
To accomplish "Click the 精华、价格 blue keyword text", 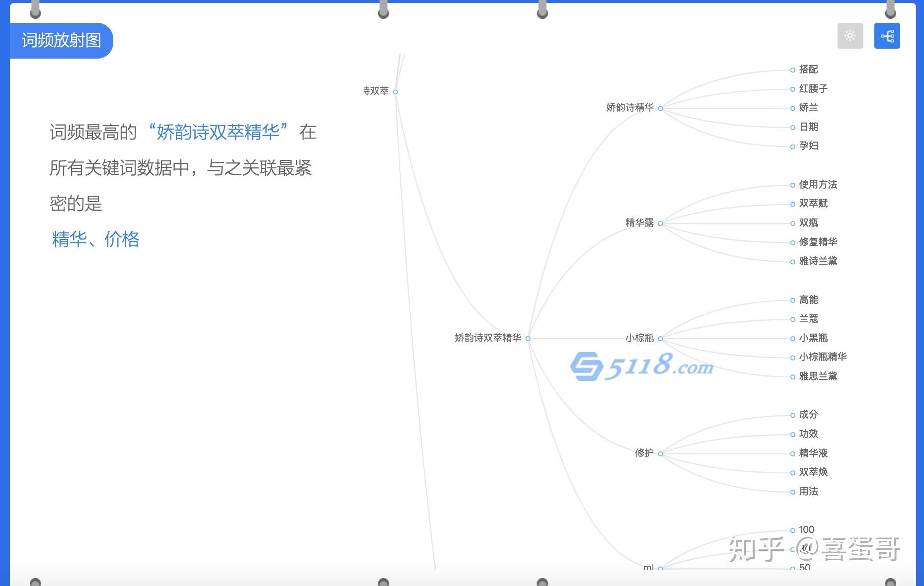I will coord(95,239).
